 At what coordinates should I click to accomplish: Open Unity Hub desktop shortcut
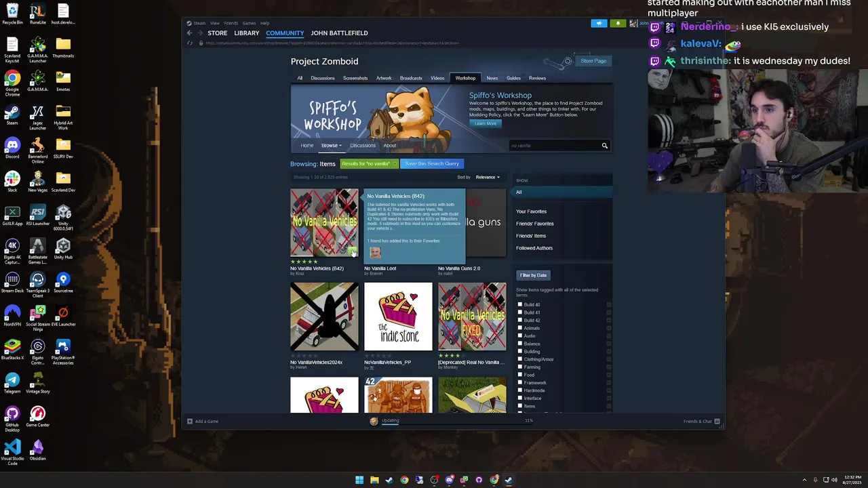click(x=63, y=249)
